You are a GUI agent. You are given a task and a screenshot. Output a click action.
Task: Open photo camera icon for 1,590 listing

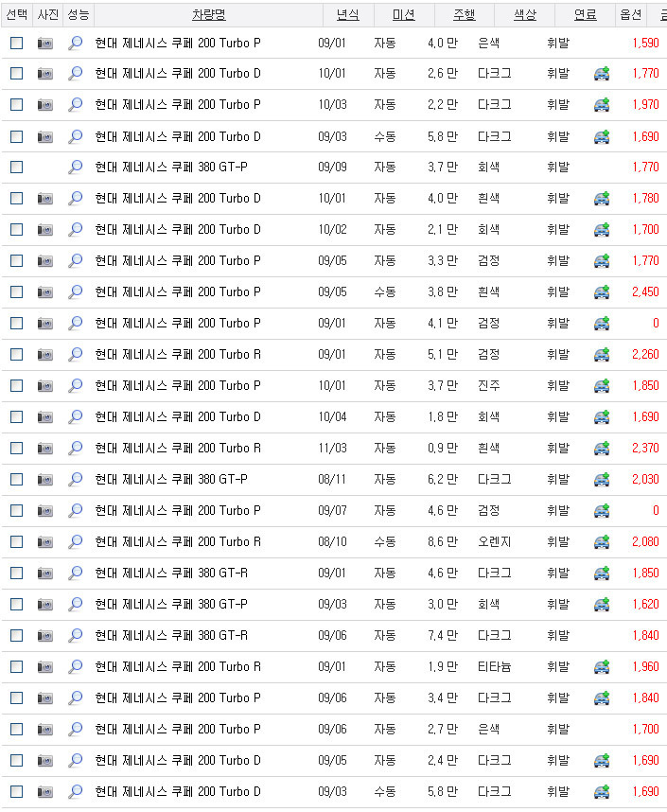pyautogui.click(x=45, y=43)
